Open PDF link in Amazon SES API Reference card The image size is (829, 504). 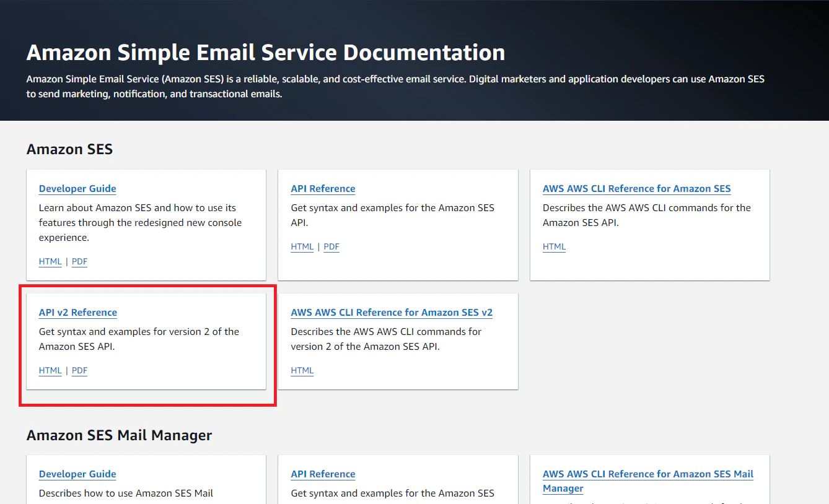(331, 246)
